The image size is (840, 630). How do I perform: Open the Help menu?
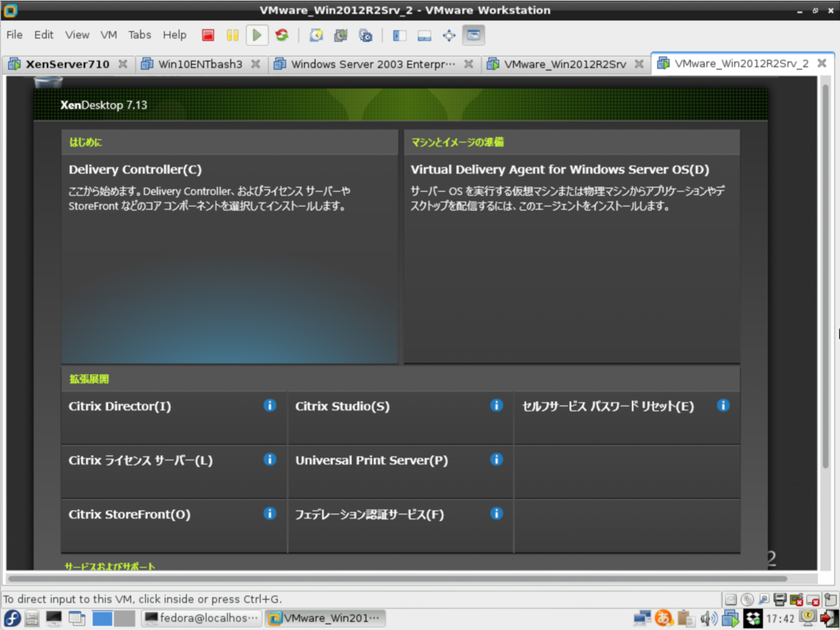pos(175,34)
